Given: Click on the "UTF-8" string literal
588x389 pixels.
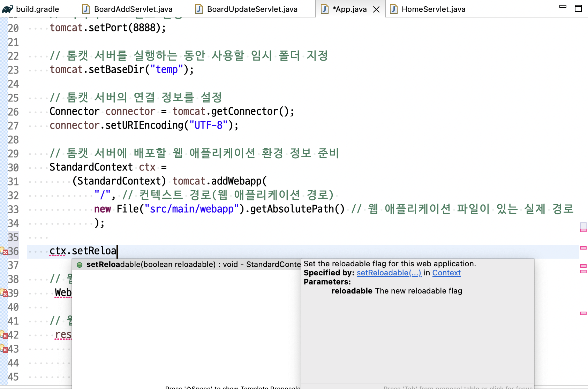Looking at the screenshot, I should [x=208, y=125].
